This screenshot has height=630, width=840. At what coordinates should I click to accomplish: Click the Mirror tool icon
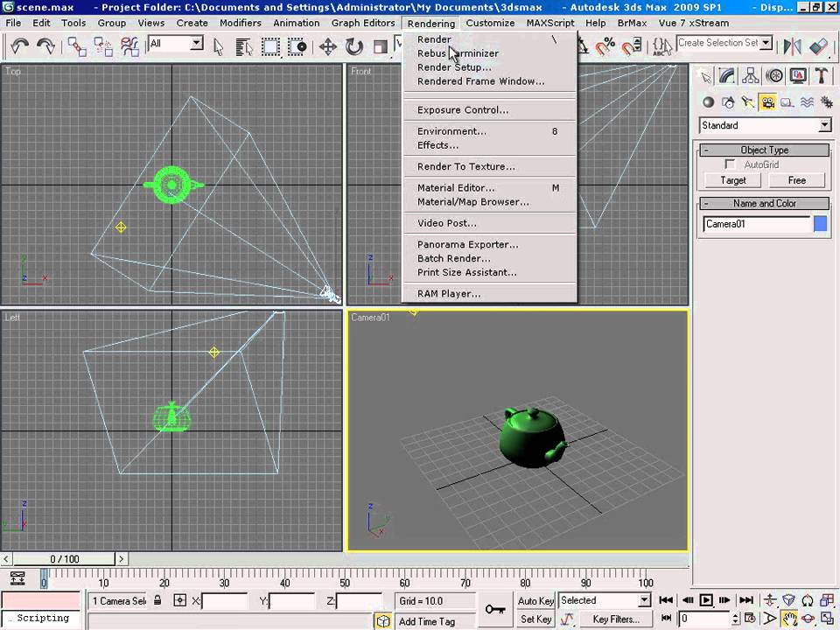click(792, 46)
